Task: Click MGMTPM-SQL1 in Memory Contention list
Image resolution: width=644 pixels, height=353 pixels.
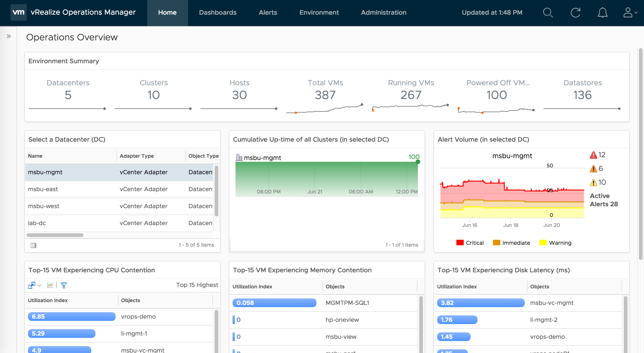Action: pos(347,303)
